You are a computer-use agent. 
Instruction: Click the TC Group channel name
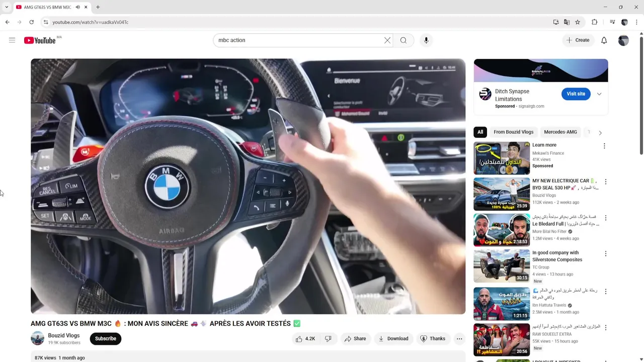[541, 267]
